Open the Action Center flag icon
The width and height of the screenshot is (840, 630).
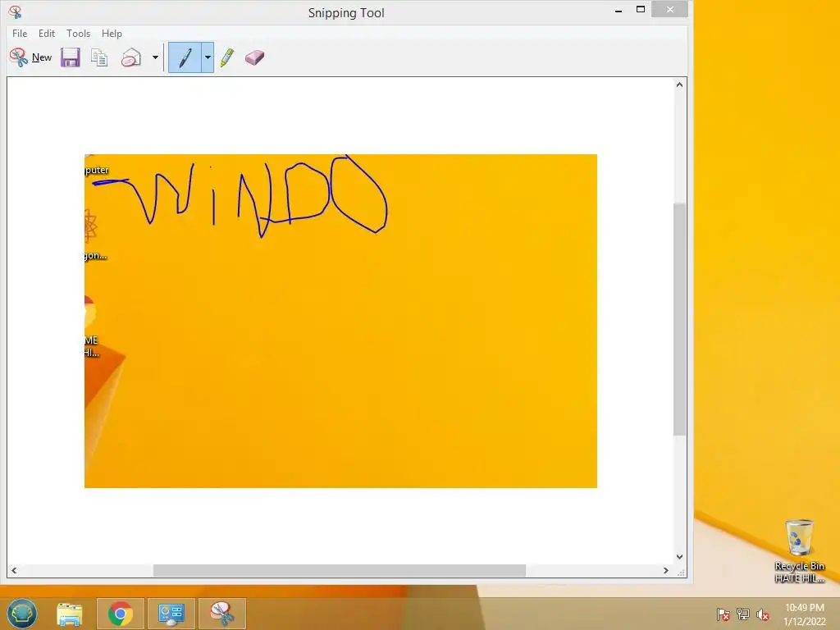(723, 614)
